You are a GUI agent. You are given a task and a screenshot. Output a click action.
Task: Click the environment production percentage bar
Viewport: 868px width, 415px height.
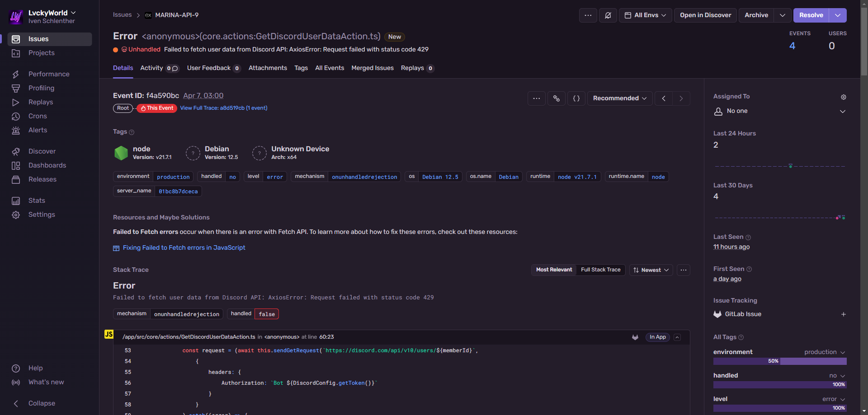779,361
